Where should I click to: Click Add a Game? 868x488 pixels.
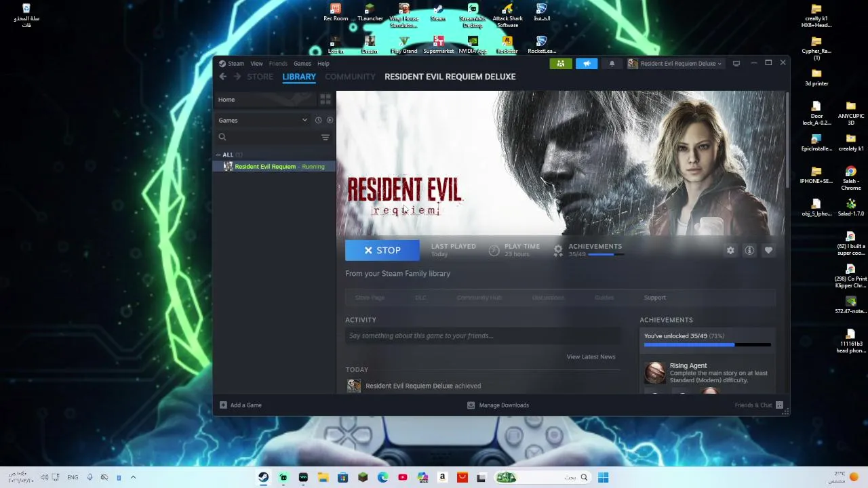241,405
